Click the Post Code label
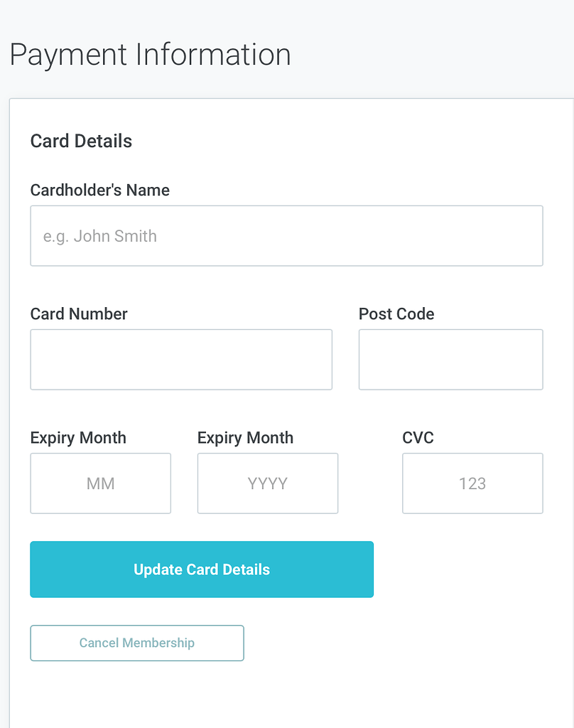Image resolution: width=574 pixels, height=728 pixels. coord(396,314)
